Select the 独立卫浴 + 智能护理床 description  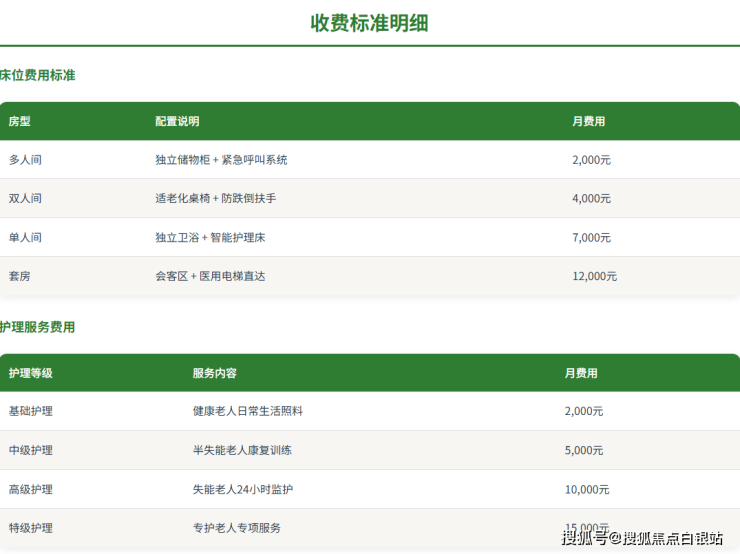click(210, 238)
